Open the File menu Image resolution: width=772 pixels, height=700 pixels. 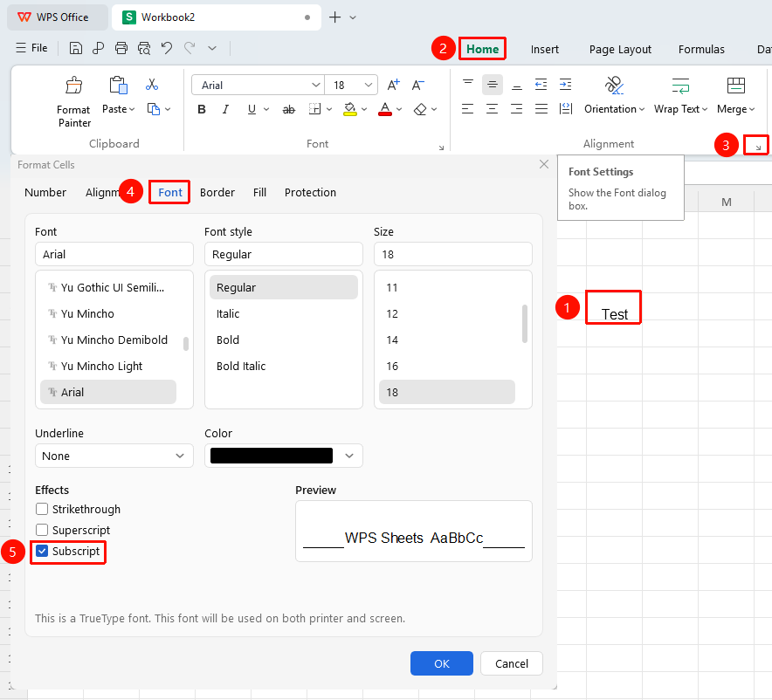[x=32, y=48]
